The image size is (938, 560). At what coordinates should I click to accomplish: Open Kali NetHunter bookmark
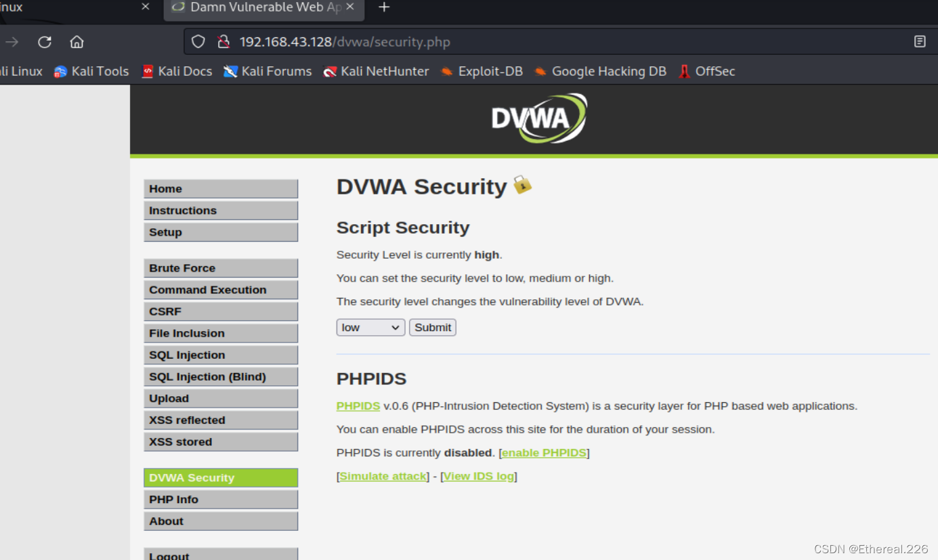point(376,71)
